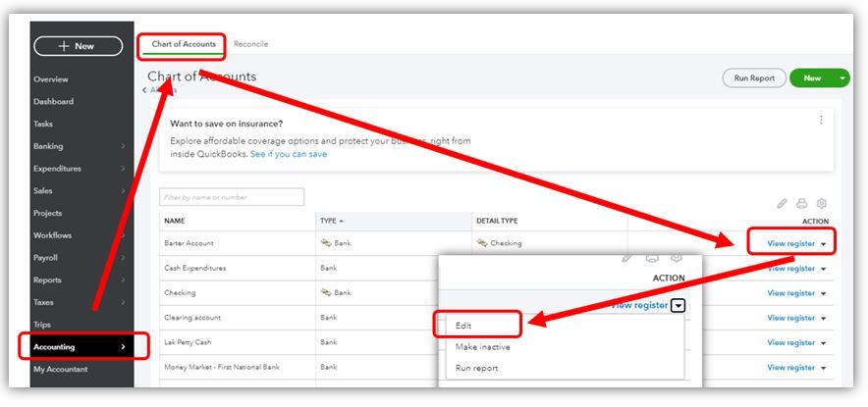Viewport: 868px width, 407px height.
Task: Click the print icon above the ACTION column
Action: tap(801, 204)
